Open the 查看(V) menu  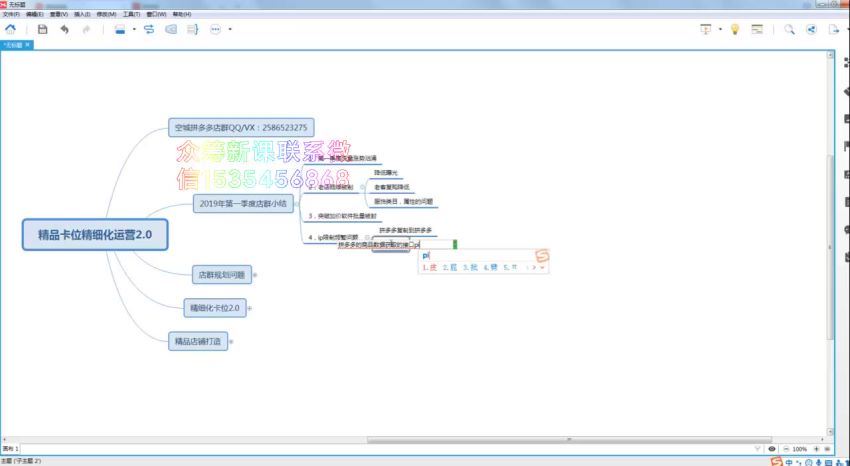pos(59,14)
